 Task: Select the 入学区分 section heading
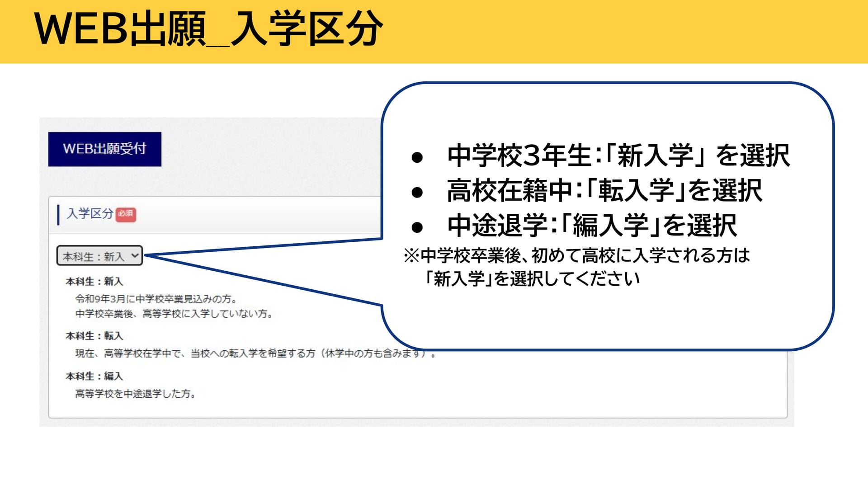click(x=90, y=214)
